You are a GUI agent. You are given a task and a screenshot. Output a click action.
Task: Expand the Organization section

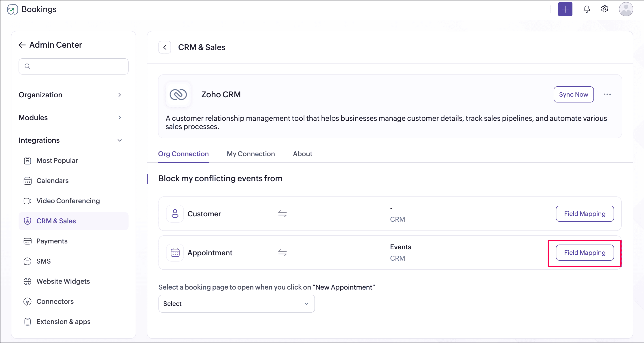point(119,95)
